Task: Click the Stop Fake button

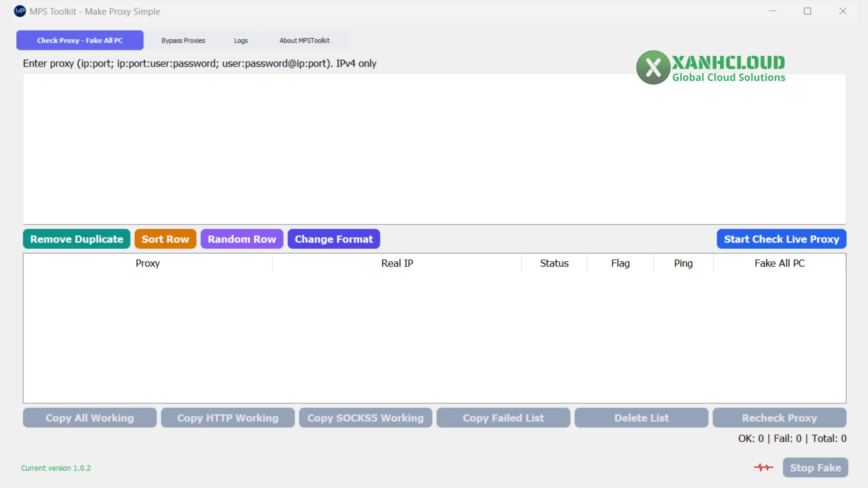Action: pyautogui.click(x=815, y=468)
